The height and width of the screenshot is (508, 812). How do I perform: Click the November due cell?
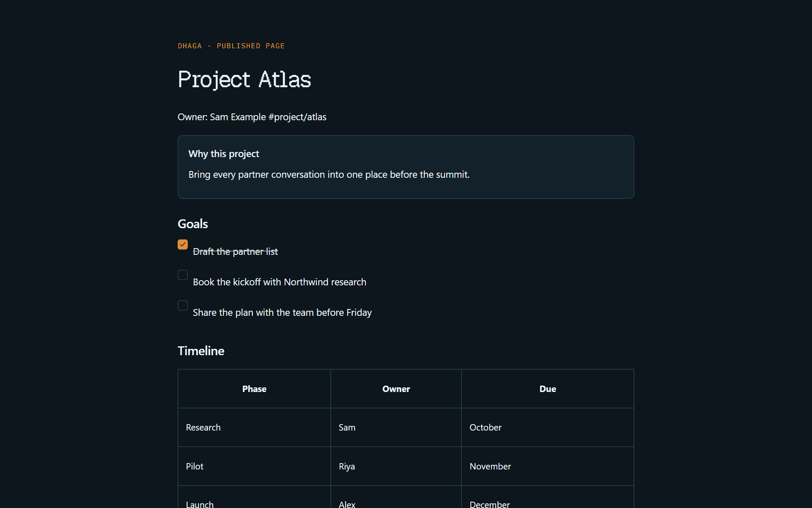click(548, 466)
